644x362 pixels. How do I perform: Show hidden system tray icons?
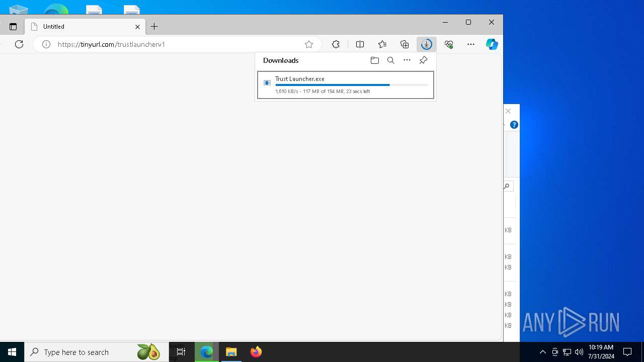point(543,352)
